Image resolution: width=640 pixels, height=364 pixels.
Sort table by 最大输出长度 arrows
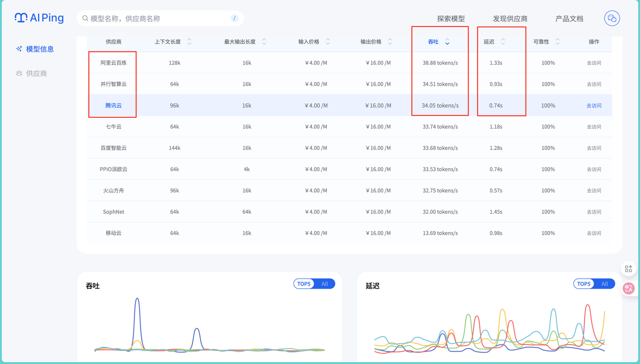click(x=264, y=42)
